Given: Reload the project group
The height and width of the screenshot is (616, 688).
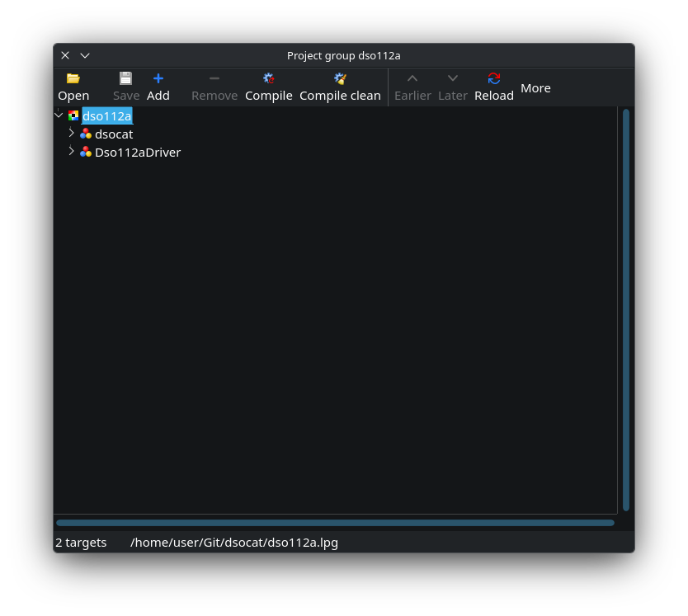Looking at the screenshot, I should [x=493, y=87].
